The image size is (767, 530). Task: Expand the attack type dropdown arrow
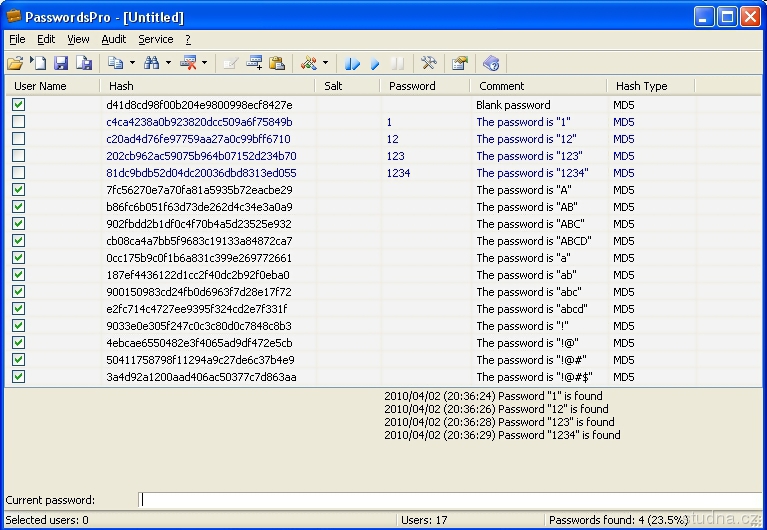(325, 63)
